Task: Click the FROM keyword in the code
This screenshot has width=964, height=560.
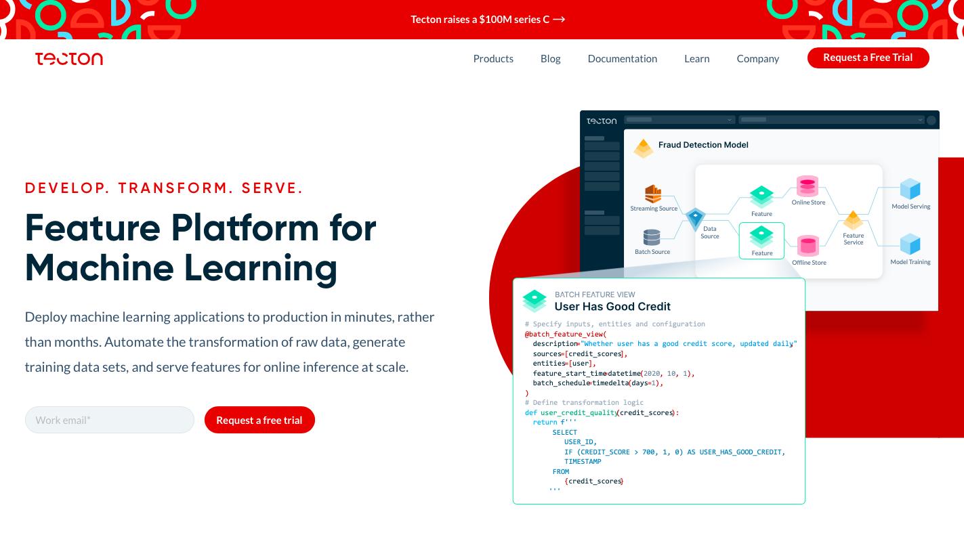Action: [x=561, y=471]
